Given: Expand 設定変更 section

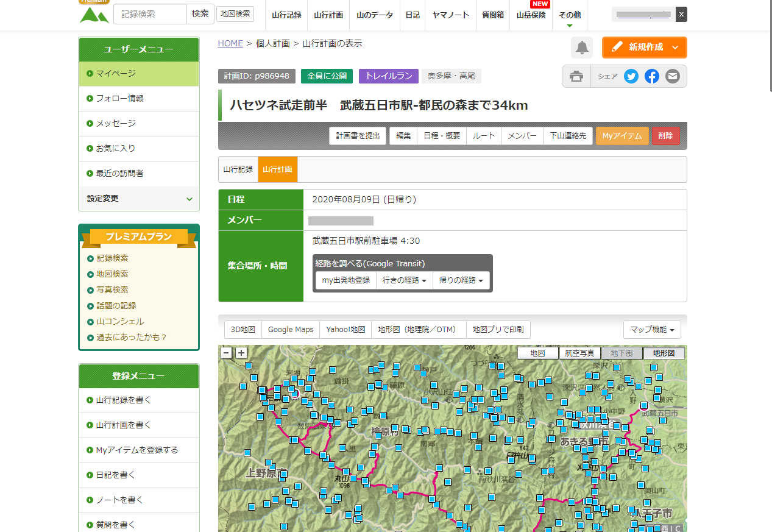Looking at the screenshot, I should 139,199.
